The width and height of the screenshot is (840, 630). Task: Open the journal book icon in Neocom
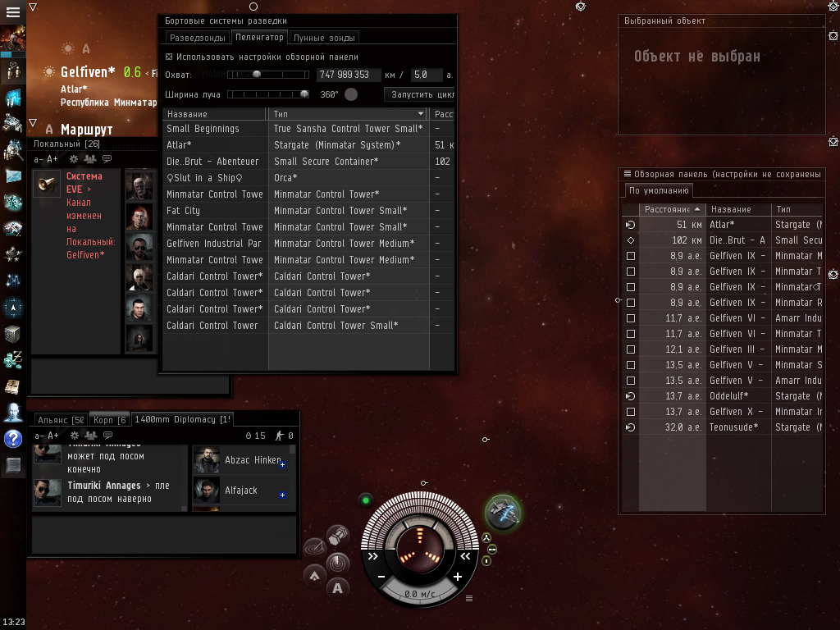click(13, 386)
